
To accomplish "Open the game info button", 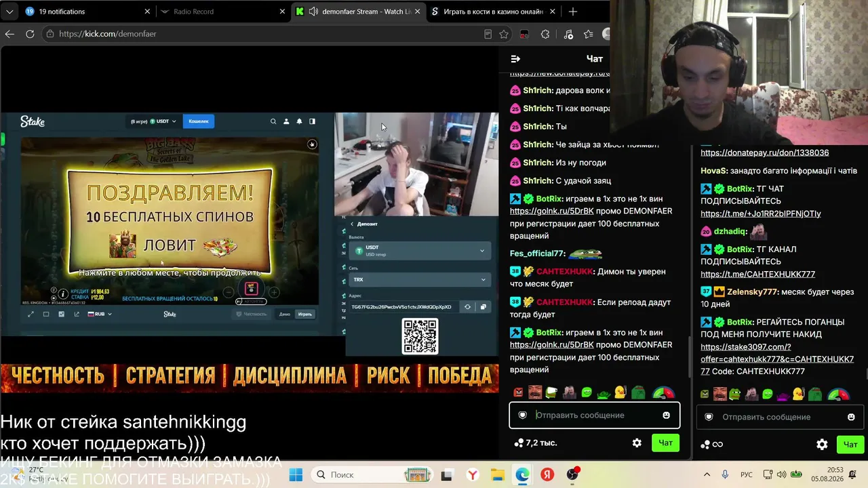I will pyautogui.click(x=63, y=294).
